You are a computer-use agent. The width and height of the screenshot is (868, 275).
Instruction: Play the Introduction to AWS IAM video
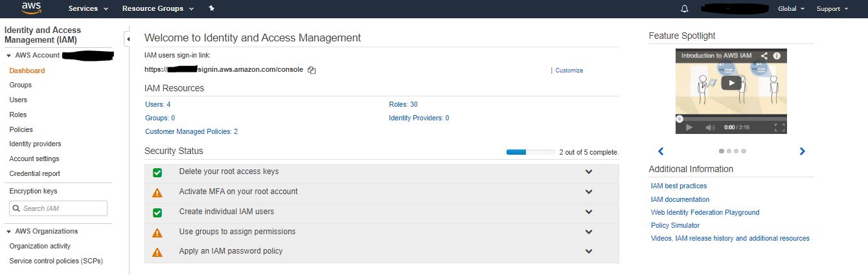pos(731,83)
